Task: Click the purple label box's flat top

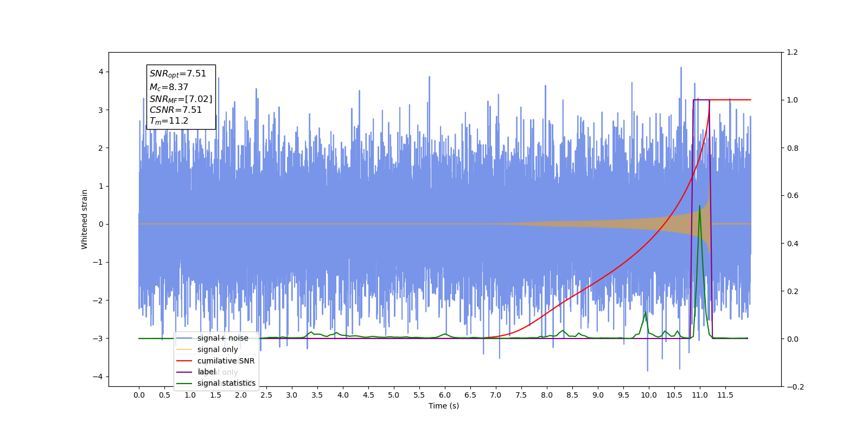Action: coord(701,100)
